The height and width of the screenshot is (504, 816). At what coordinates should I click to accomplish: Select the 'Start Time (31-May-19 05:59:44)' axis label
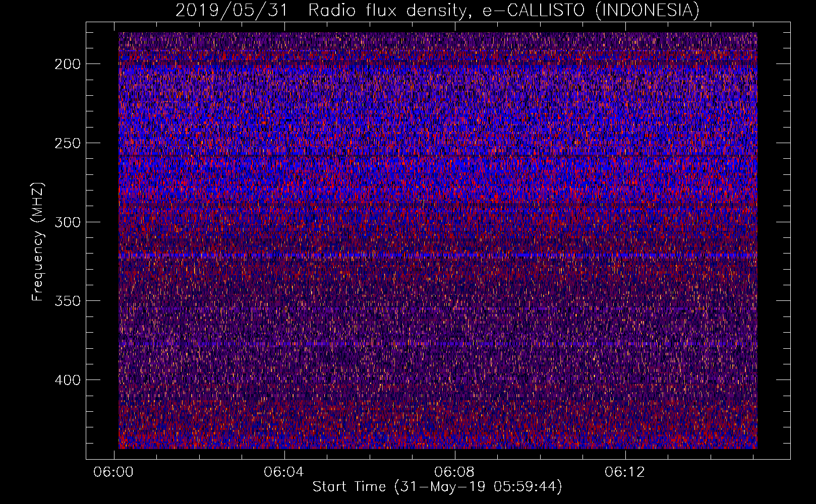[437, 487]
